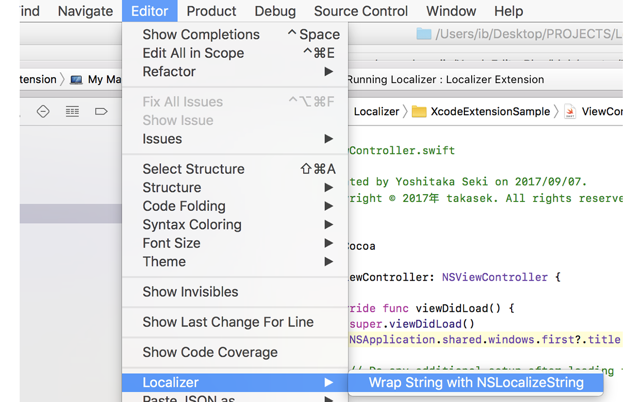The image size is (643, 402).
Task: Toggle Show Invisibles
Action: click(x=235, y=292)
